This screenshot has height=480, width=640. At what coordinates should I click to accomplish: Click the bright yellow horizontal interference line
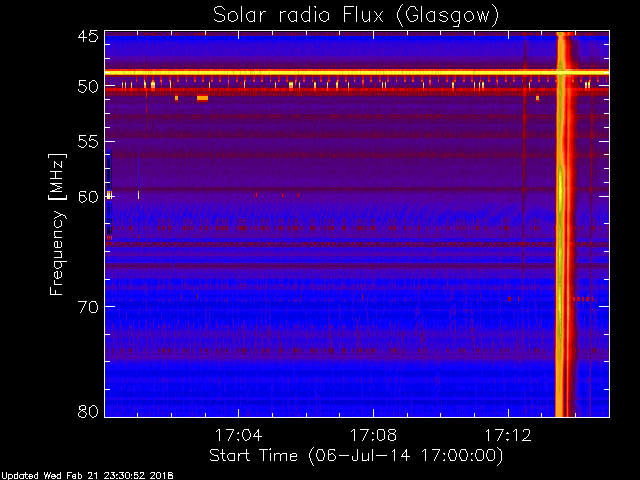pos(357,73)
